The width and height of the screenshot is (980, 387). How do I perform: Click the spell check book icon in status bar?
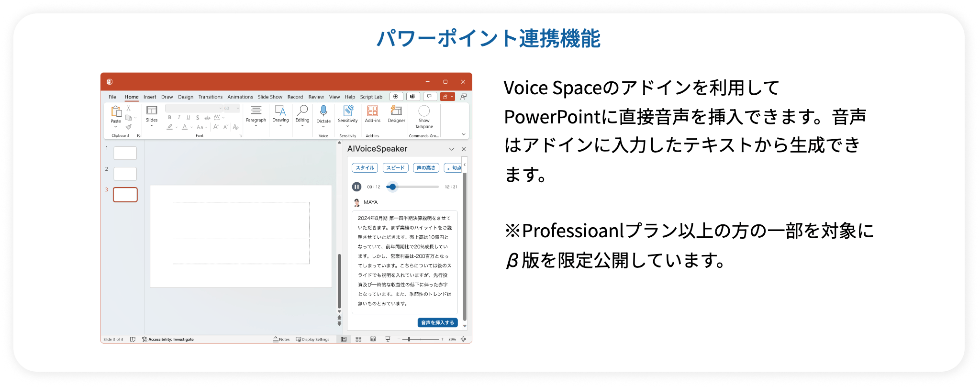pos(133,339)
